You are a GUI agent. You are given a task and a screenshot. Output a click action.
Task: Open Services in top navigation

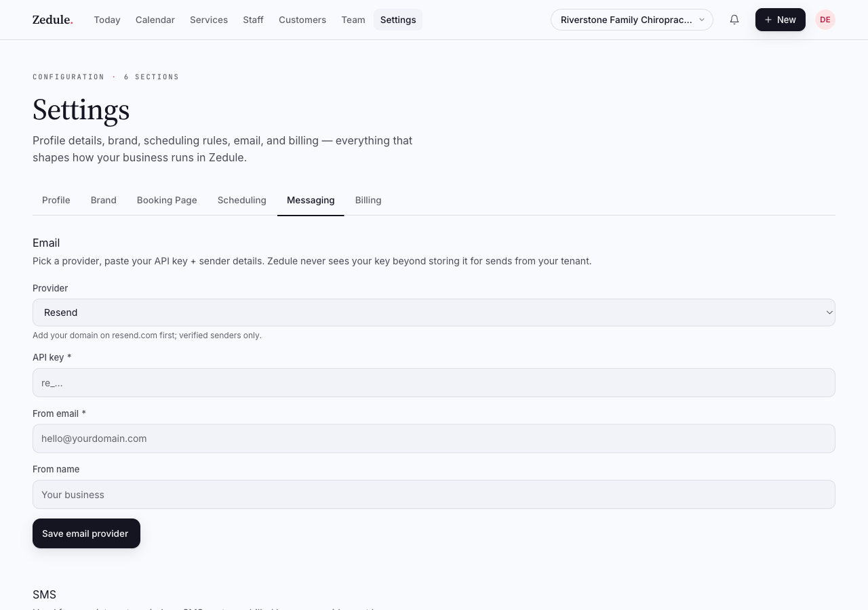pyautogui.click(x=209, y=20)
